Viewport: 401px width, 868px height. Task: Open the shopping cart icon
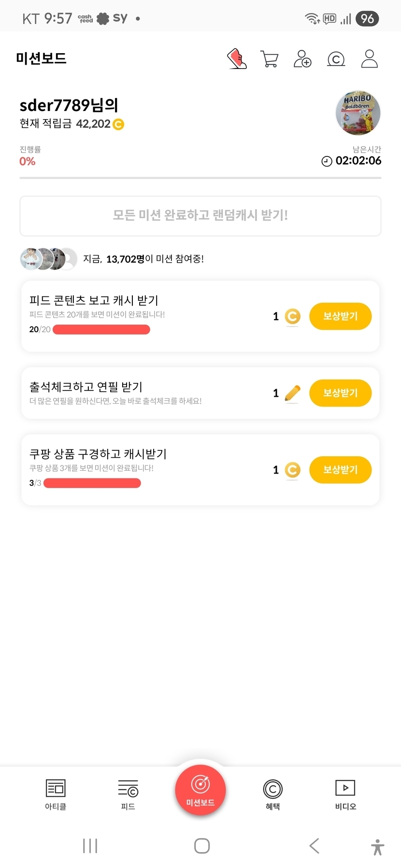pos(269,59)
